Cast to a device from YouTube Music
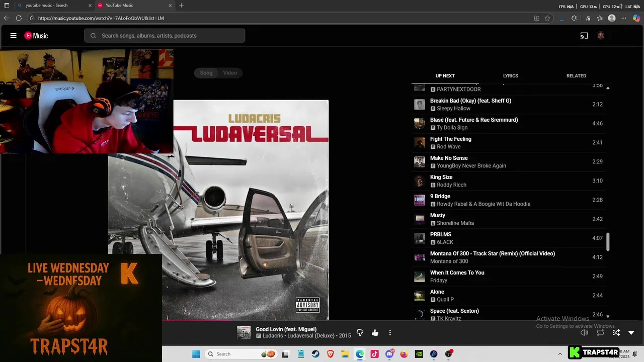Viewport: 644px width, 362px height. [584, 36]
